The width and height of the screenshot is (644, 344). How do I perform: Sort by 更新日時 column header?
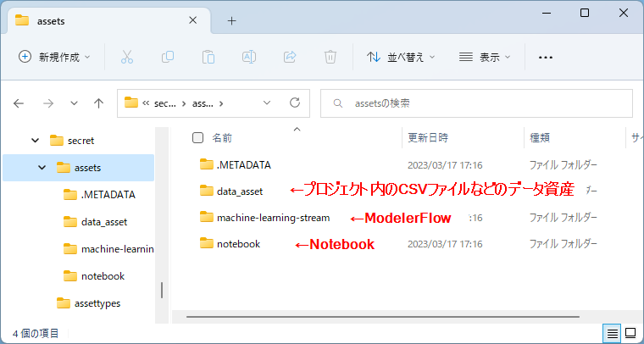click(428, 138)
